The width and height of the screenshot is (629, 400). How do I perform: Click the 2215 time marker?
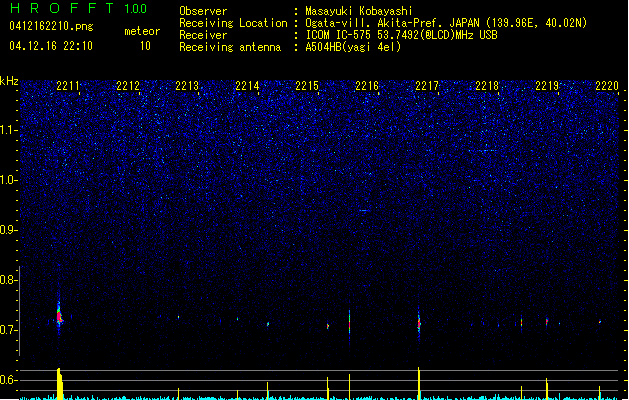[307, 86]
